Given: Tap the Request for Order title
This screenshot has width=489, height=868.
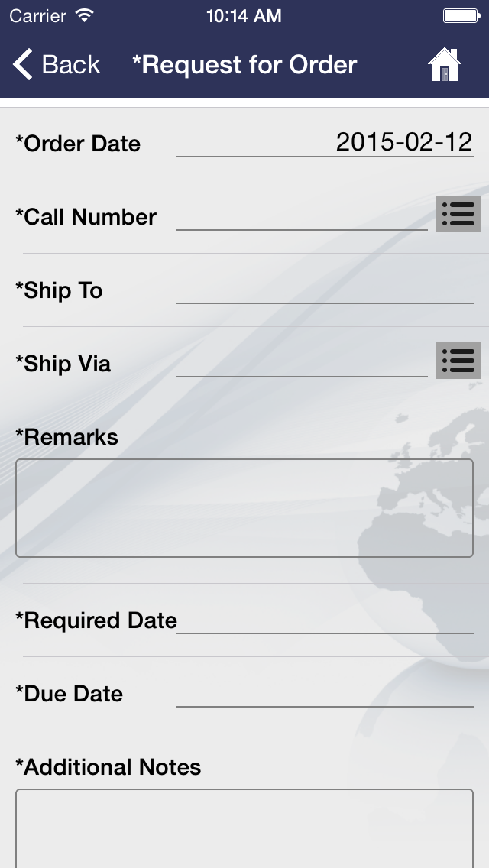Looking at the screenshot, I should point(244,65).
